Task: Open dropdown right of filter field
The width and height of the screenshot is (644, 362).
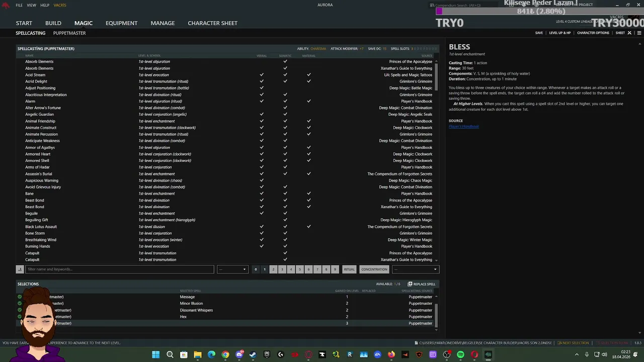Action: 232,269
